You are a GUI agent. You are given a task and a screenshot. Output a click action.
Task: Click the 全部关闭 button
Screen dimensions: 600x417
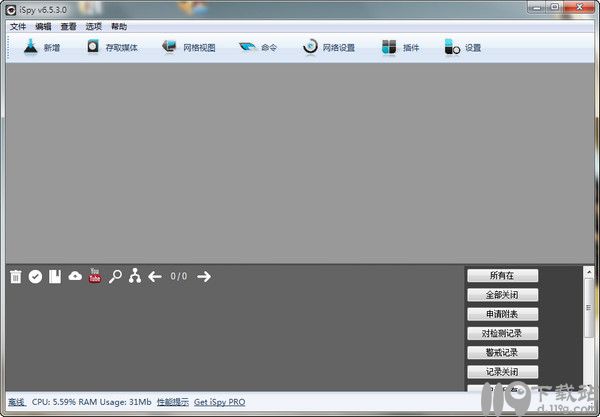tap(502, 295)
